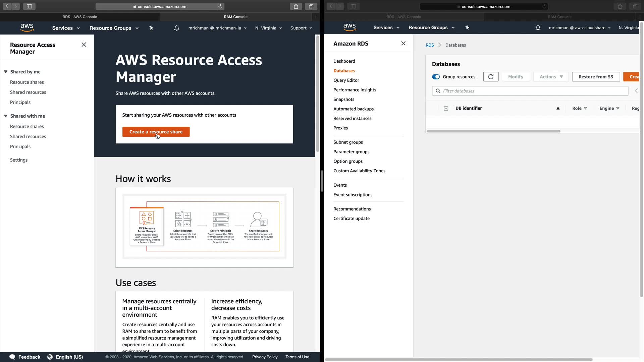Click the horizontal scrollbar under the databases table
The image size is (644, 362).
pos(493,131)
